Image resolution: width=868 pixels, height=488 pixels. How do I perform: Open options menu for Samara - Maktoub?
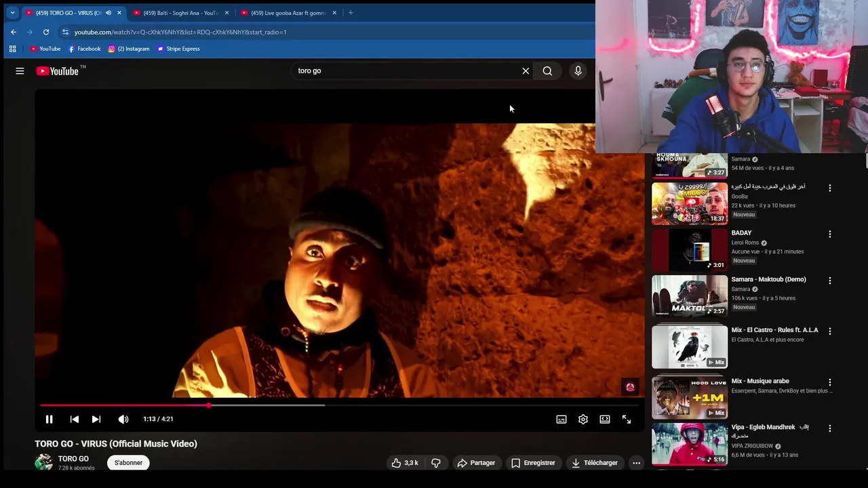pos(829,281)
